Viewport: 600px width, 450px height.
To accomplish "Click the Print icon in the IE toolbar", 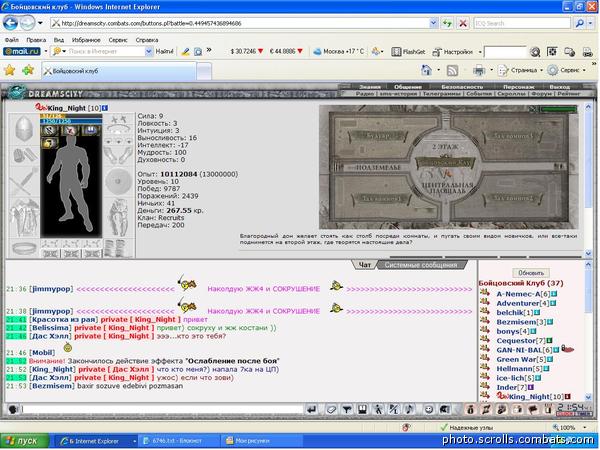I will pos(479,70).
